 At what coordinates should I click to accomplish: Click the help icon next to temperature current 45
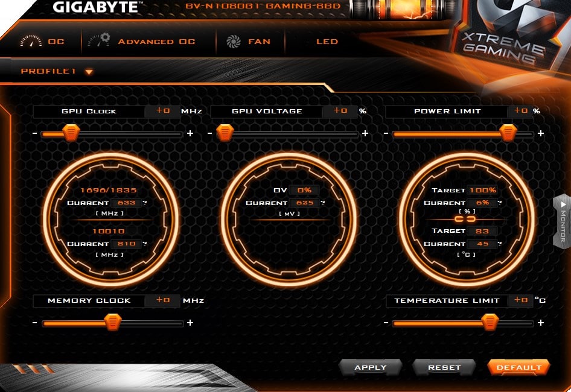499,244
